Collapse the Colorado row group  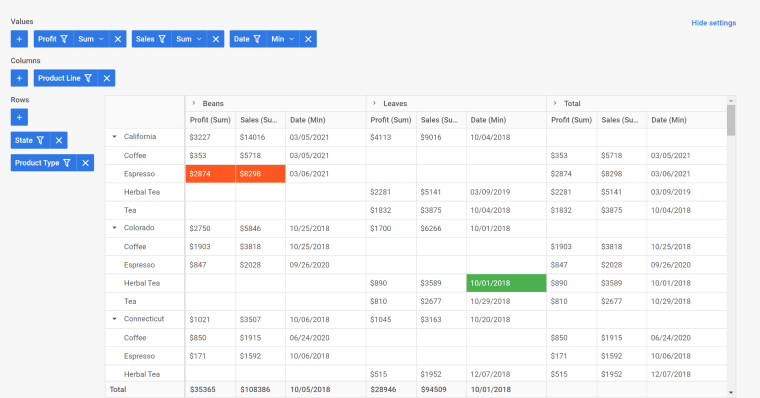pos(114,228)
